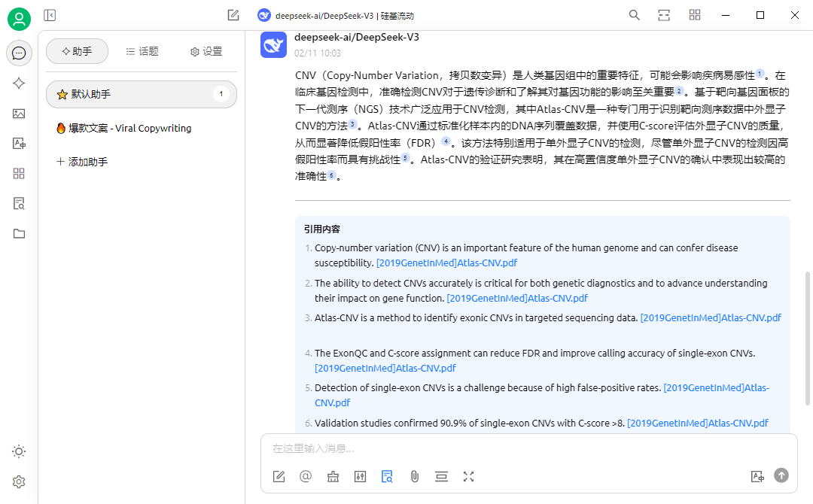Clear context with the divider lines icon
The width and height of the screenshot is (813, 504).
pyautogui.click(x=441, y=477)
